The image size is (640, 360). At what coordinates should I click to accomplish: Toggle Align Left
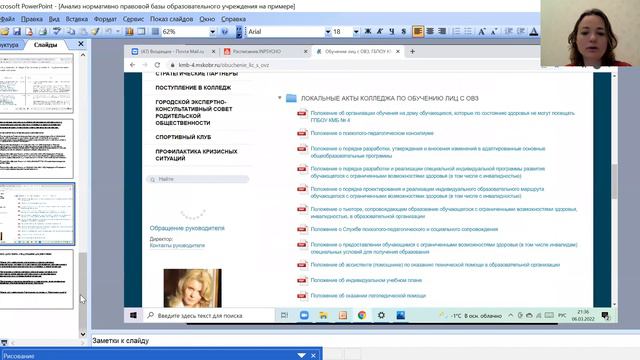pos(418,31)
